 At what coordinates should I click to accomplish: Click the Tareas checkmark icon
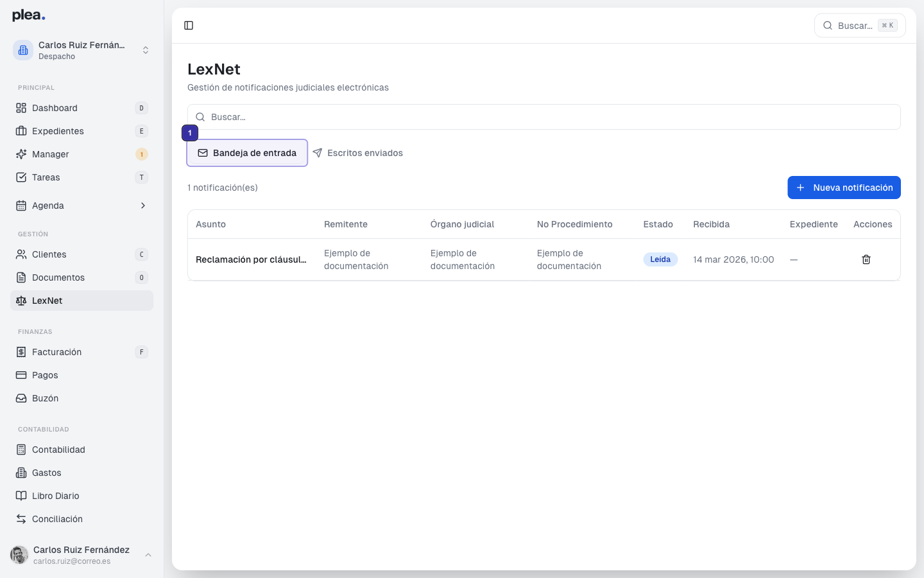click(21, 177)
